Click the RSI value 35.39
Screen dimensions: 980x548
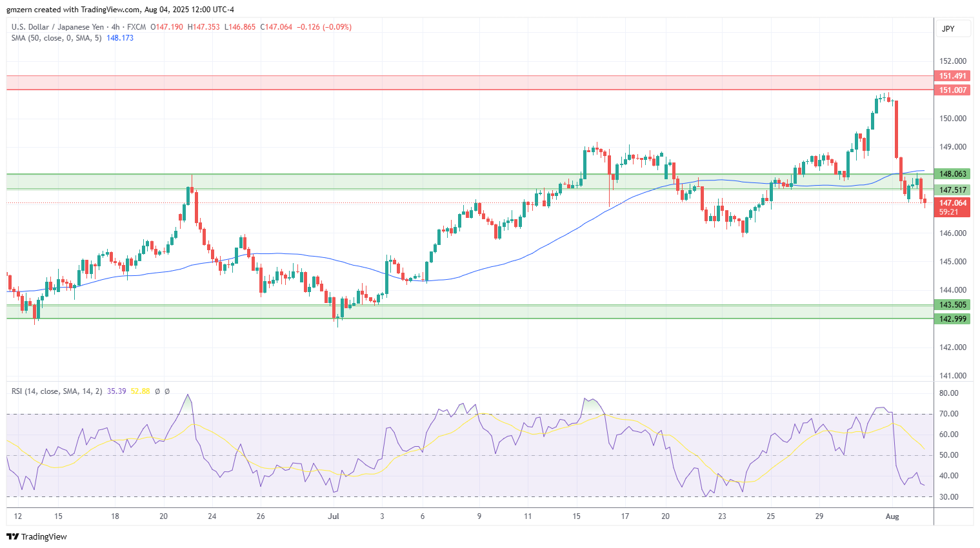[x=116, y=391]
